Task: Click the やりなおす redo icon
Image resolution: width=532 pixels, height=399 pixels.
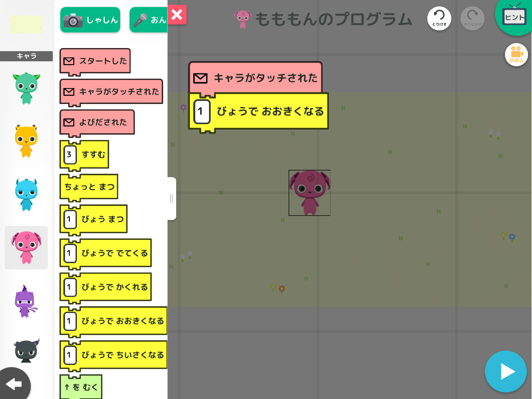Action: tap(472, 18)
